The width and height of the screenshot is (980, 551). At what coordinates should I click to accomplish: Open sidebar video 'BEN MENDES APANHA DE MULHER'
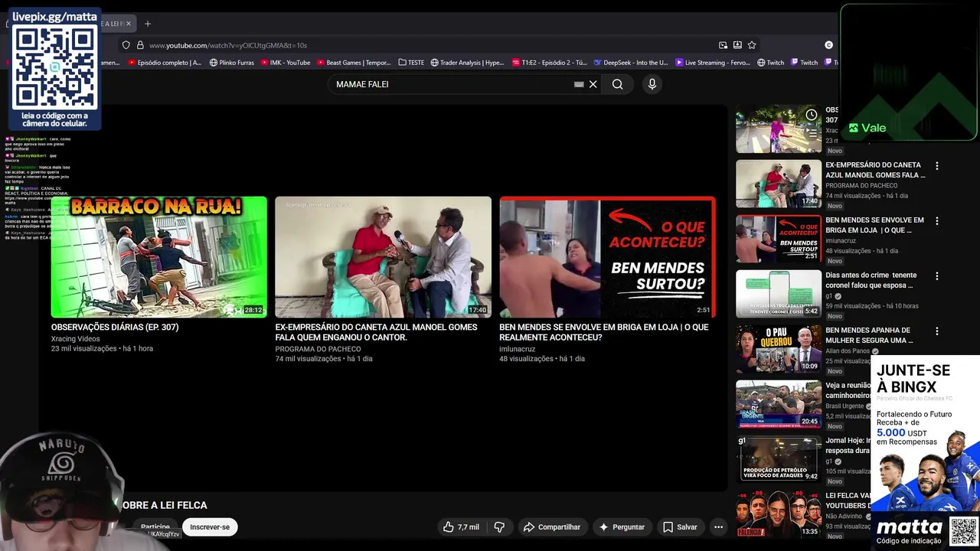pos(869,335)
